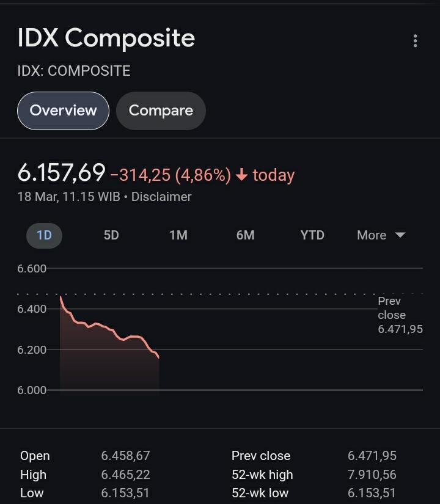Expand the More time range dropdown

[381, 235]
